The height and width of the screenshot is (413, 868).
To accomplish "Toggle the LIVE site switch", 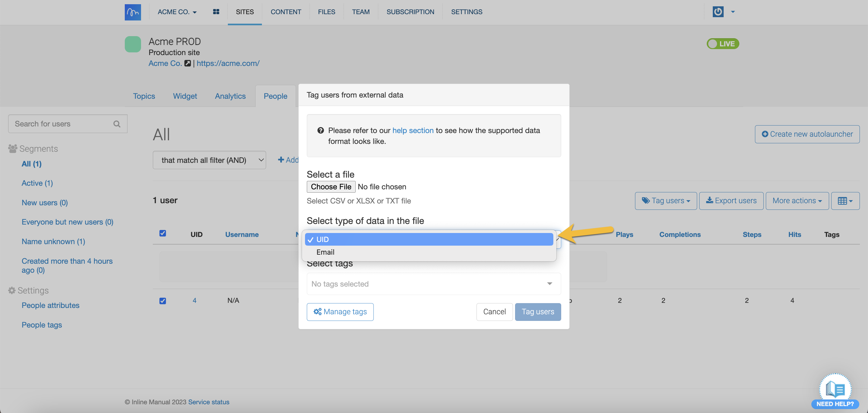I will point(722,44).
